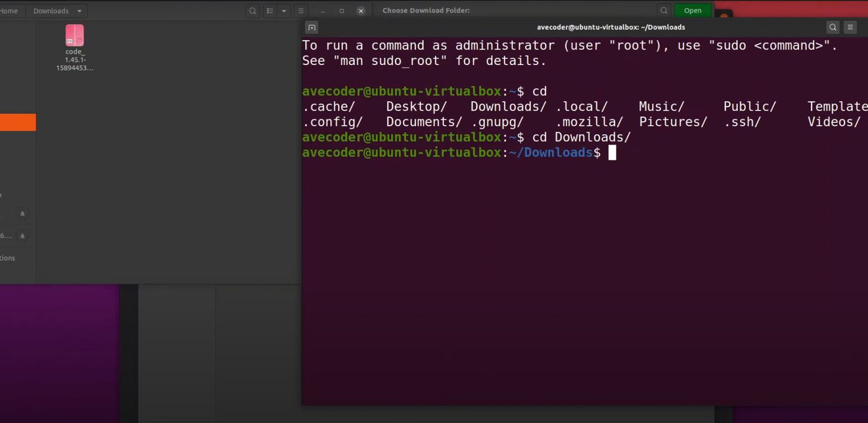Click '.mozilla/' in terminal listing
The height and width of the screenshot is (423, 868).
tap(589, 122)
